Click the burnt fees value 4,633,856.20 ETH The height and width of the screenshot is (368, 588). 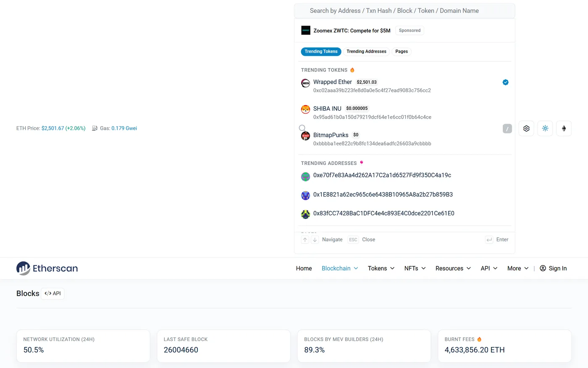click(x=475, y=350)
